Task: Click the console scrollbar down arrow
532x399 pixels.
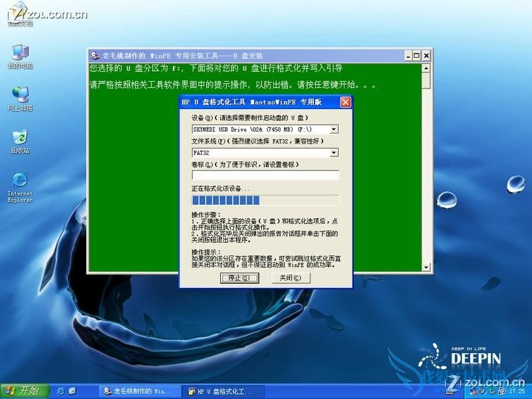Action: click(x=426, y=267)
